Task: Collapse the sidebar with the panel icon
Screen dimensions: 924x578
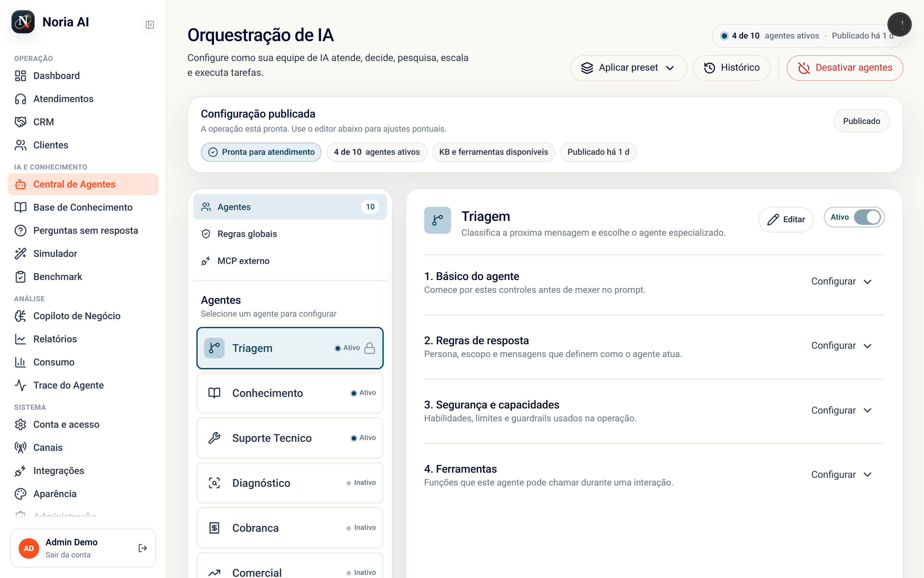Action: pyautogui.click(x=150, y=25)
